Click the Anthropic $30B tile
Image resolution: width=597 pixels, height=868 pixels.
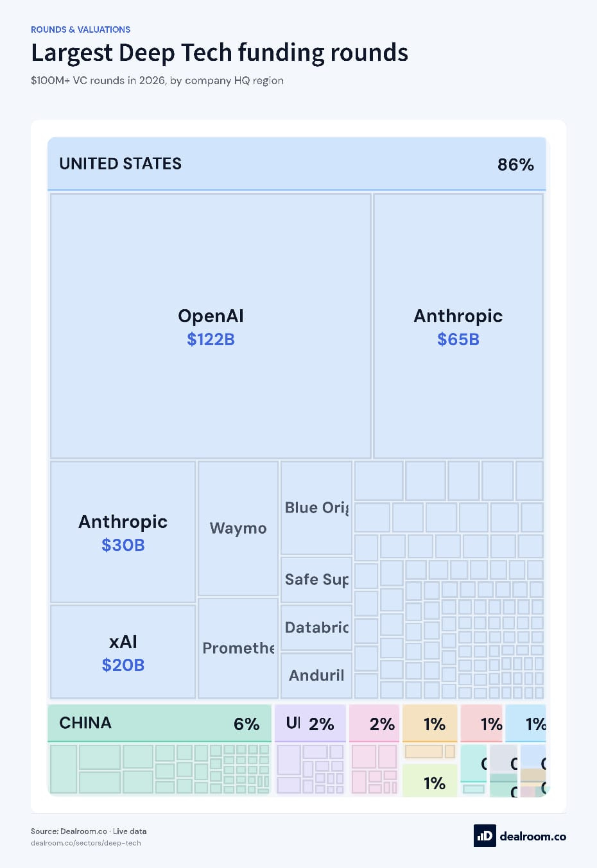123,532
